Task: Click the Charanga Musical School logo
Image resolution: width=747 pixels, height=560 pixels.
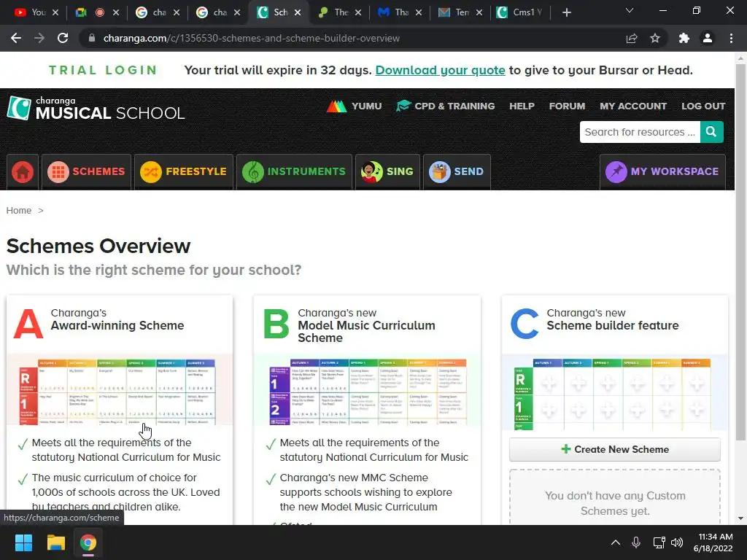Action: tap(96, 108)
